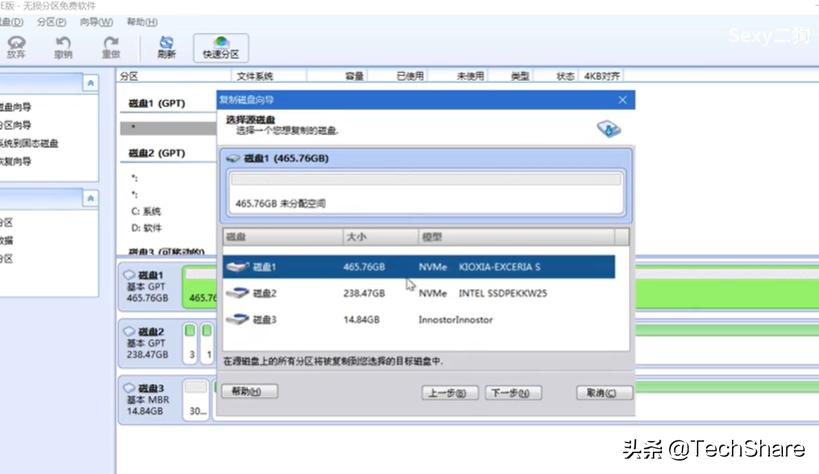Click the 已使用 column header

[x=410, y=76]
